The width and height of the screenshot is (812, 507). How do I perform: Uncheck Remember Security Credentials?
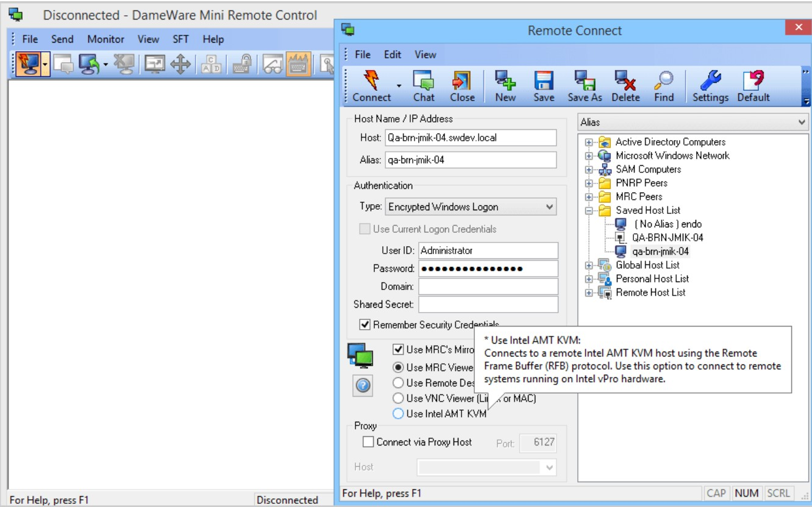click(x=365, y=325)
